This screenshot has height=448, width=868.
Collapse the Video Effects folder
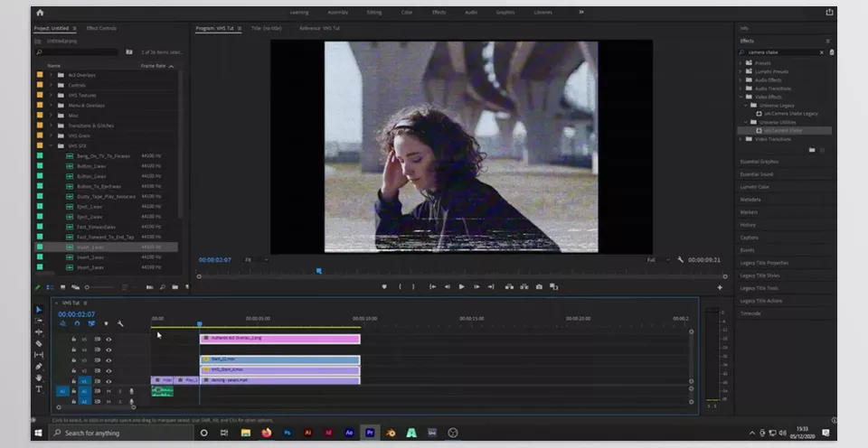741,97
